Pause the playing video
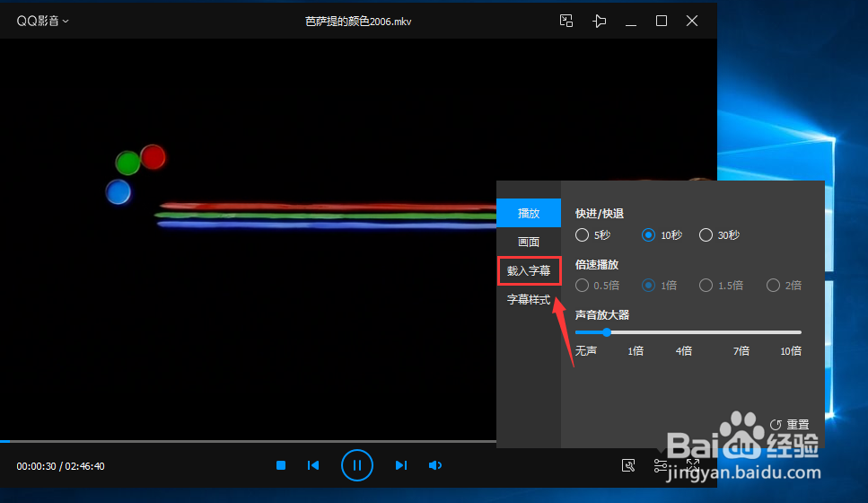Screen dimensions: 868x503 pyautogui.click(x=357, y=465)
